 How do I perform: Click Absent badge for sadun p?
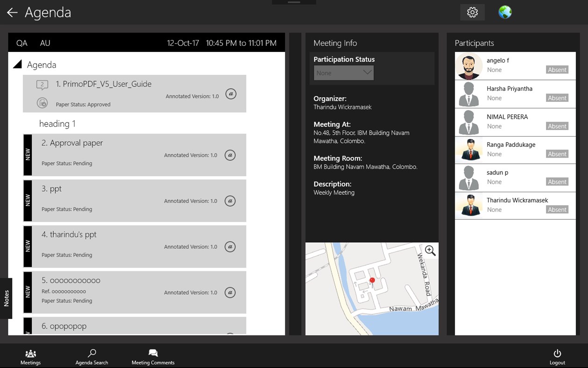[x=557, y=181]
